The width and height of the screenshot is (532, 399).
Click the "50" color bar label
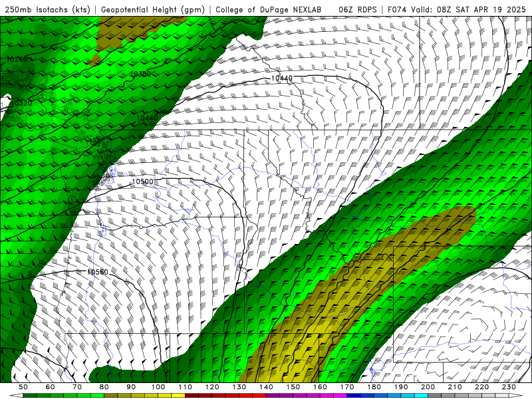tap(23, 387)
